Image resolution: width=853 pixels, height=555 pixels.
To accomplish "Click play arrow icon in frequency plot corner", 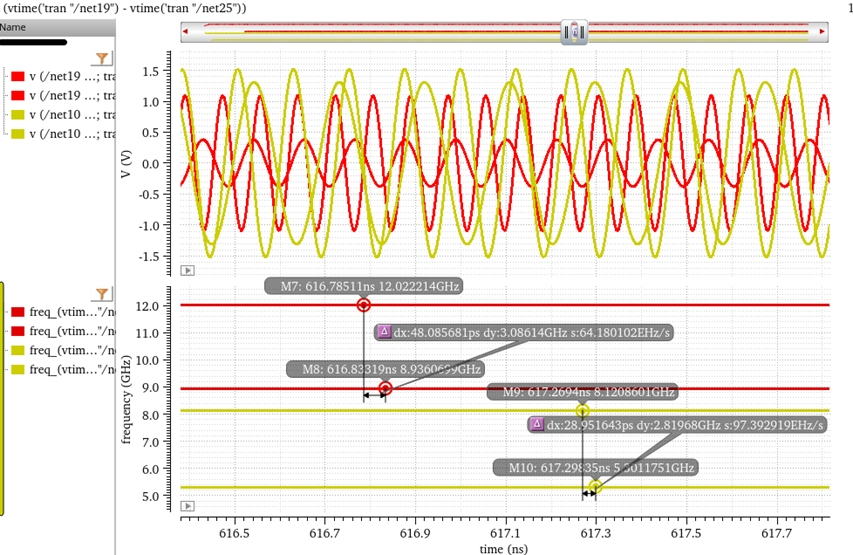I will (x=187, y=504).
